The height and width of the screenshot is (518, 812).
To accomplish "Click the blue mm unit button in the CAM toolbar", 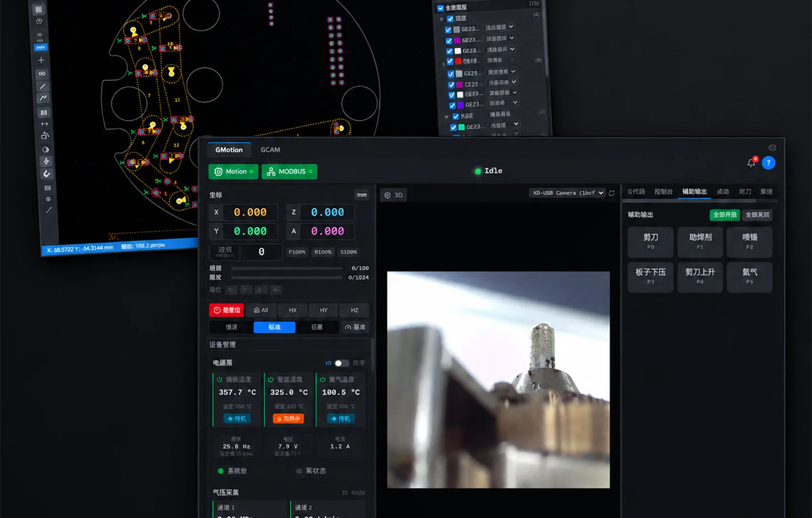I will [41, 48].
